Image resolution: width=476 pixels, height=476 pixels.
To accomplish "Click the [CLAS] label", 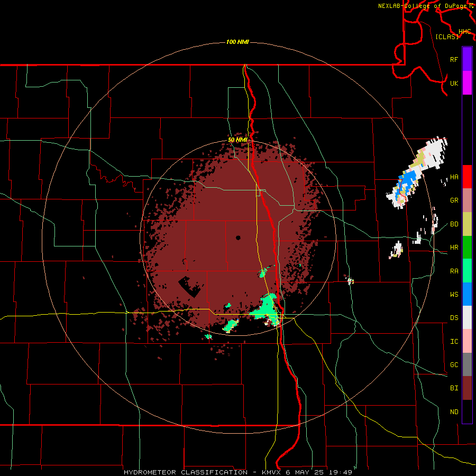I will 447,36.
